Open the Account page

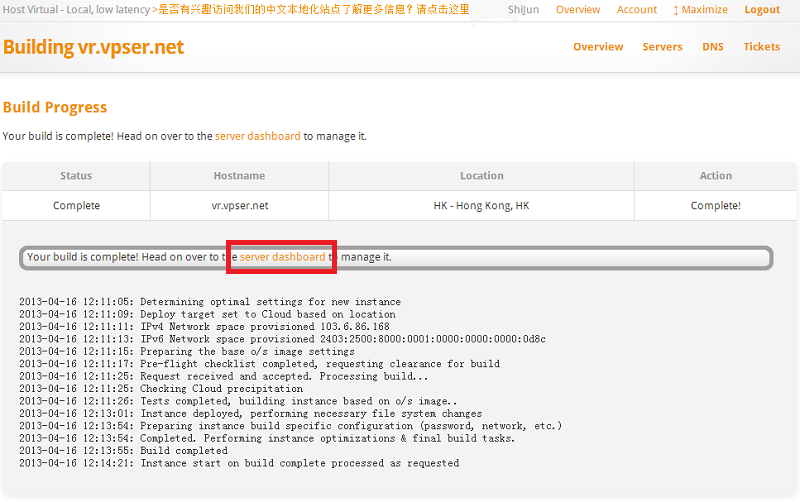(x=637, y=10)
